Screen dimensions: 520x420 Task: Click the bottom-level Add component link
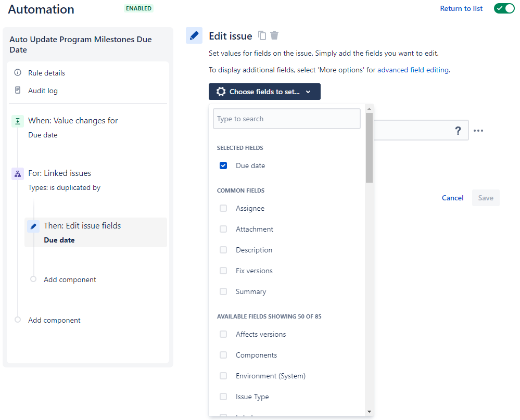54,320
